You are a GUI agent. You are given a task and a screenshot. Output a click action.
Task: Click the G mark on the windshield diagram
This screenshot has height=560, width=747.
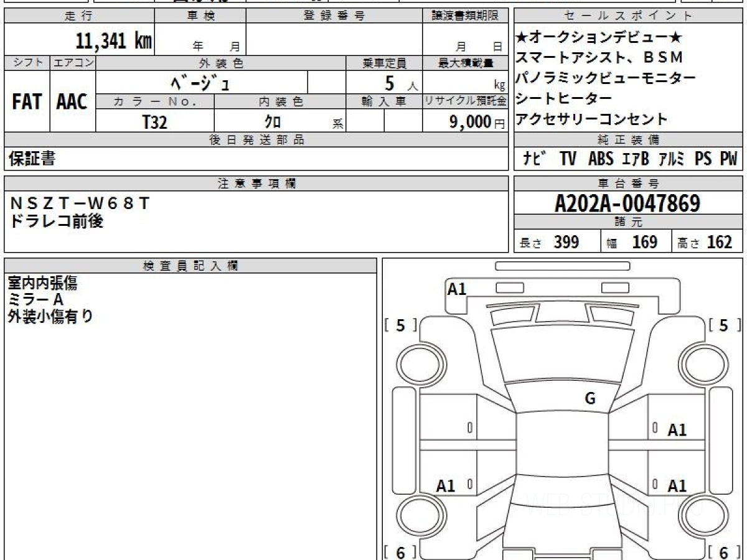[590, 399]
